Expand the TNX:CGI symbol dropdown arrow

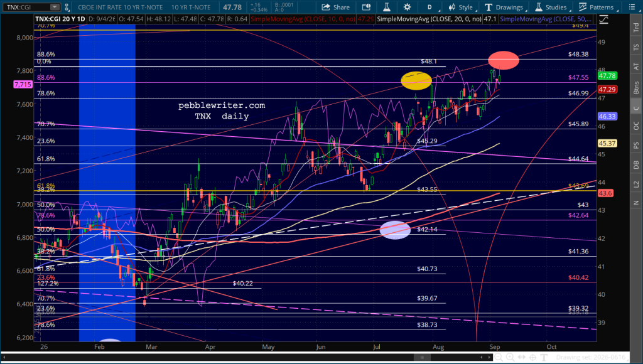55,7
